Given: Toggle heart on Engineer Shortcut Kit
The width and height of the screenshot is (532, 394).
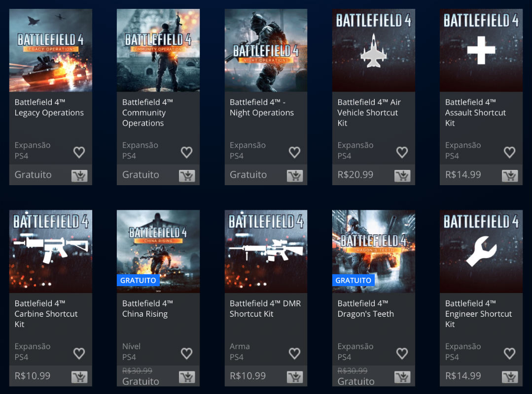Looking at the screenshot, I should point(510,353).
